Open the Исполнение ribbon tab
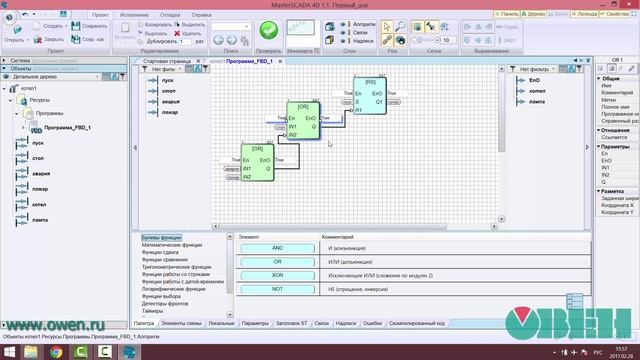640x360 pixels. [x=134, y=15]
